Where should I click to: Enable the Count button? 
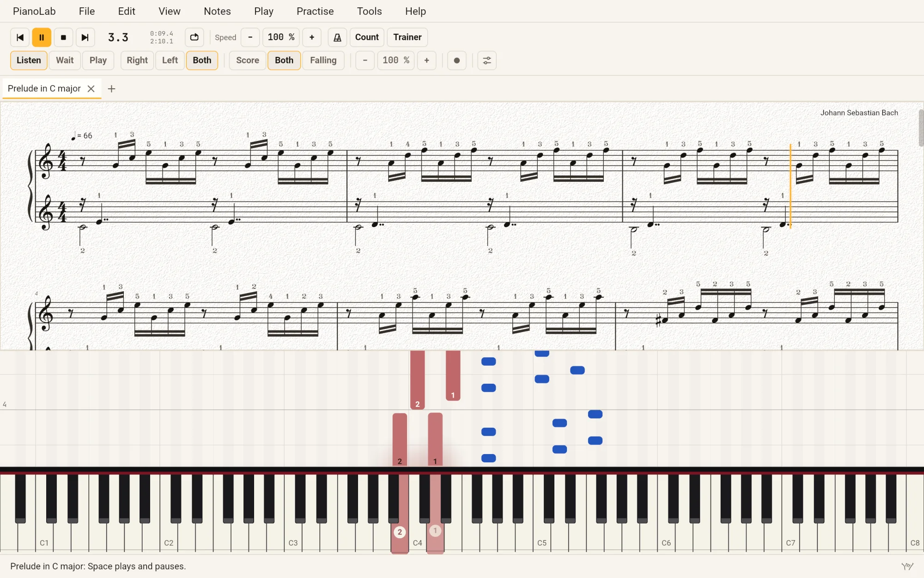[367, 37]
